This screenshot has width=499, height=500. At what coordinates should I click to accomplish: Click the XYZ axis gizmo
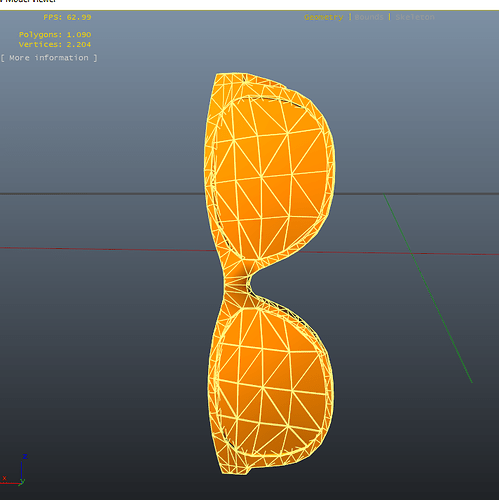click(x=14, y=471)
